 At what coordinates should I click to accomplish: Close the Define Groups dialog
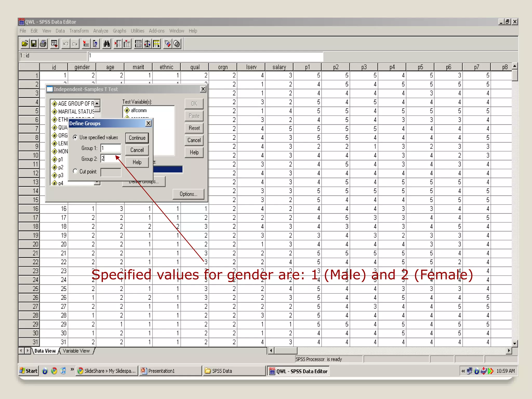point(149,123)
